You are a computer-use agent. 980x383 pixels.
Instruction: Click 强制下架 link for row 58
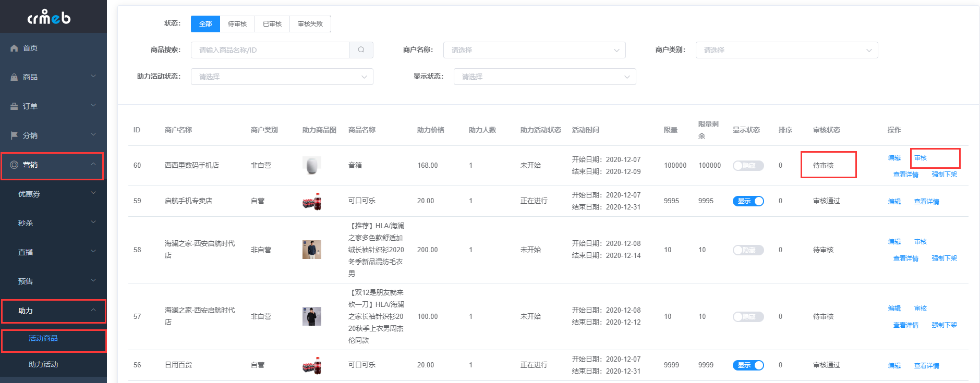(945, 258)
